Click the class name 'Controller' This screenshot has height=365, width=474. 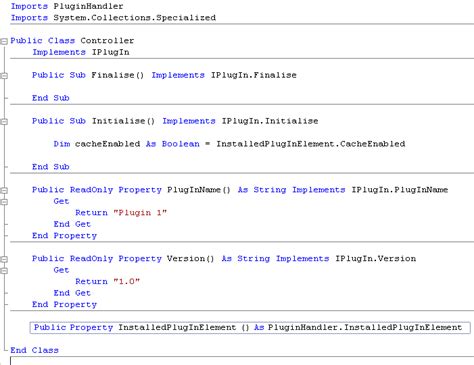pos(107,41)
